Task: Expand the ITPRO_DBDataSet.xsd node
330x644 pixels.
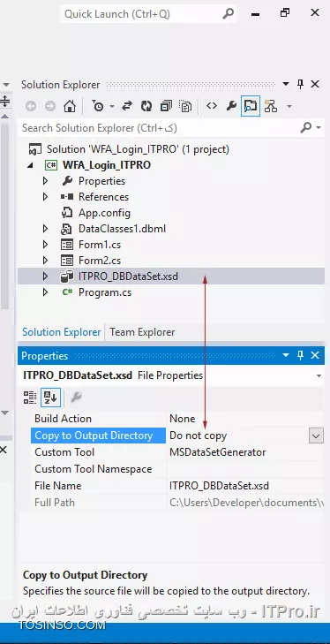Action: 45,277
